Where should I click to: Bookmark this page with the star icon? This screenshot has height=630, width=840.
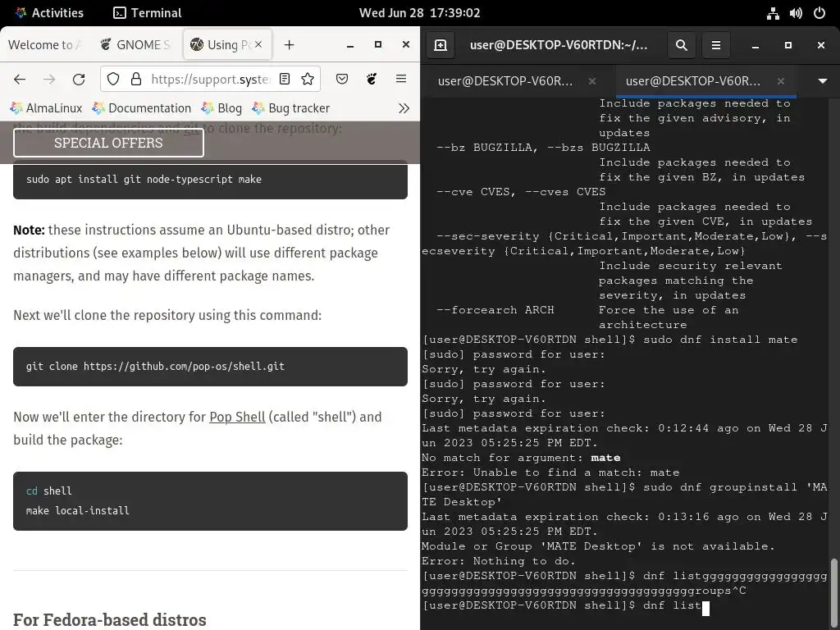[x=308, y=80]
